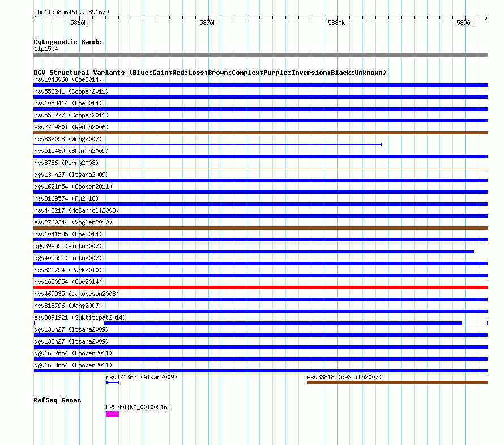This screenshot has width=504, height=445.
Task: Click the 5890k ruler tick label
Action: [x=465, y=23]
